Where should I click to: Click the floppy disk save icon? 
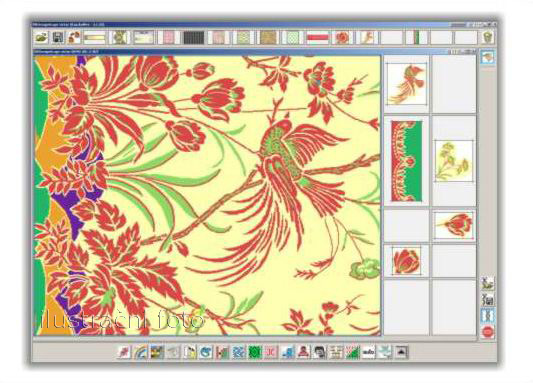pos(58,37)
